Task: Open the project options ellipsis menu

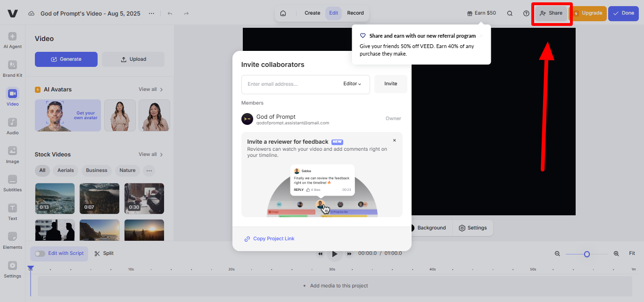Action: pos(151,14)
